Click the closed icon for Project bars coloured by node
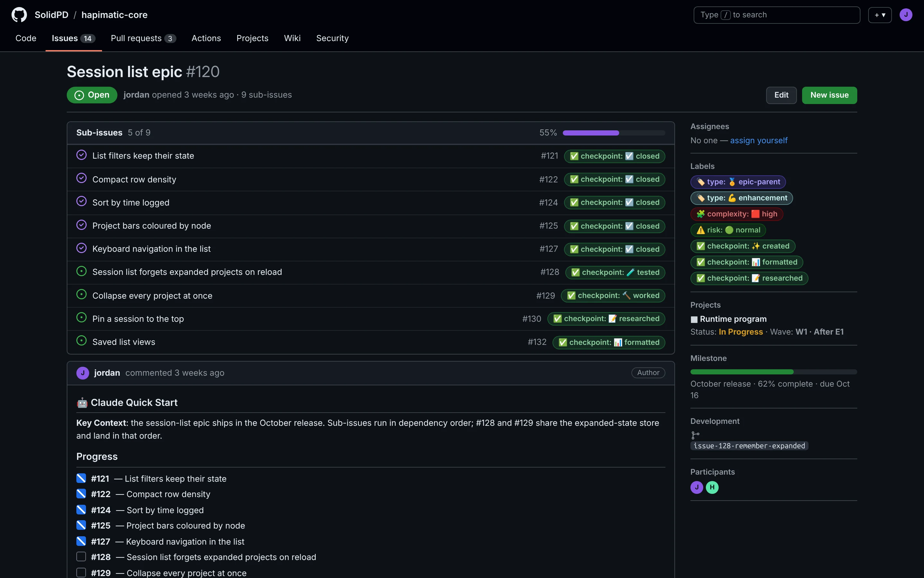Image resolution: width=924 pixels, height=578 pixels. [x=81, y=225]
